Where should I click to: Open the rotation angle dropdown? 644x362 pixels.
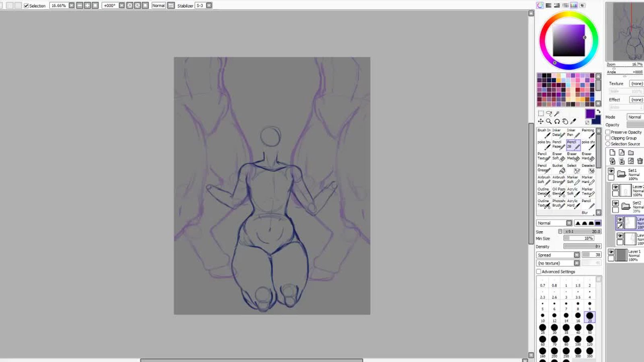[x=122, y=6]
